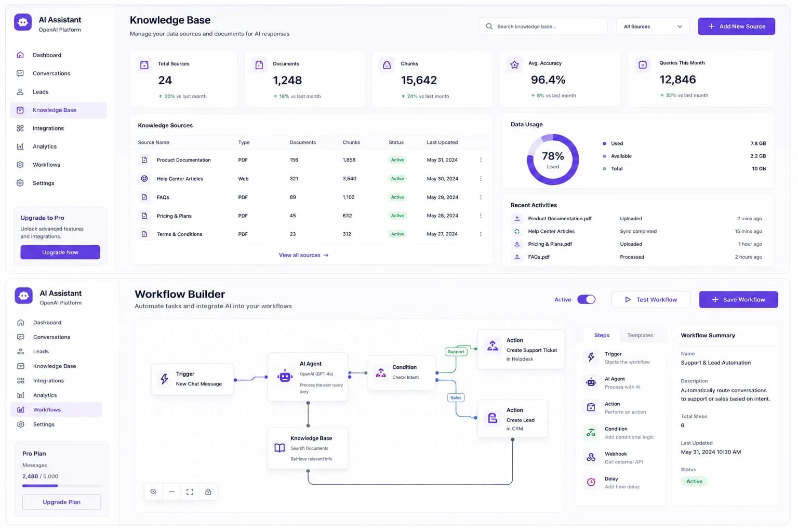Click the Condition Check Intent node icon
The image size is (798, 532).
[381, 373]
